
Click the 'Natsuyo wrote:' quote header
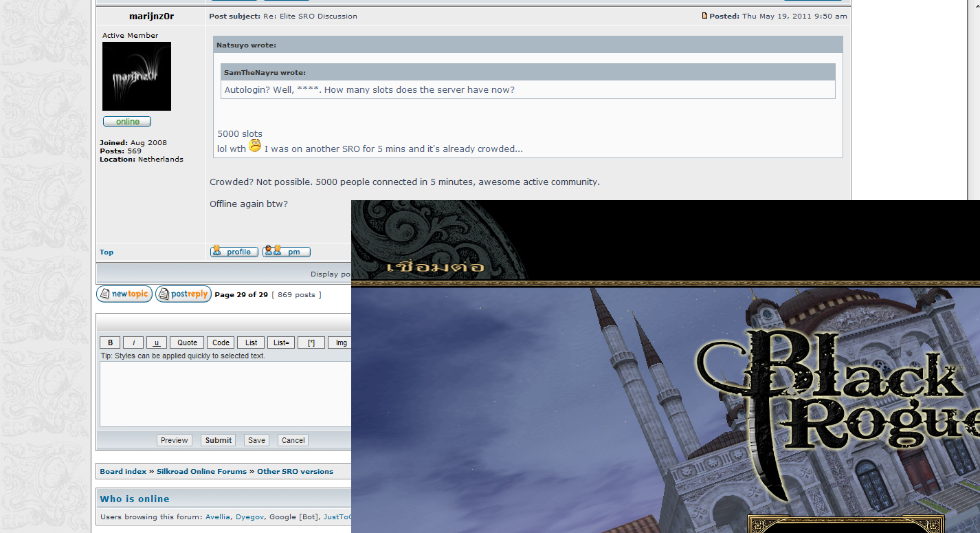(x=247, y=45)
